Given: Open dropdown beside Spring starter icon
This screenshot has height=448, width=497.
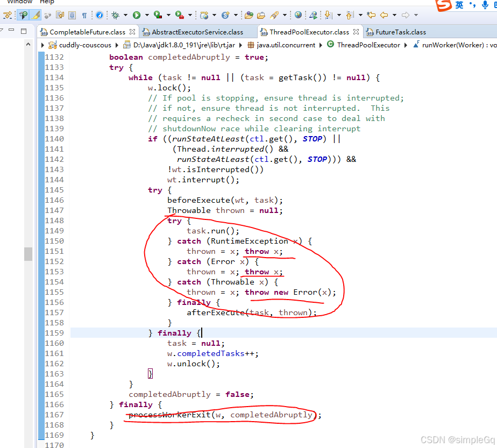Looking at the screenshot, I should (236, 15).
